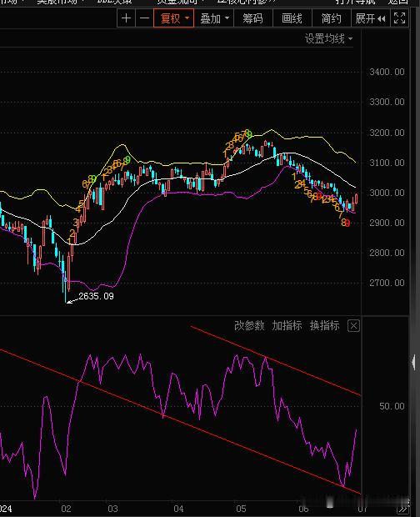Click 加指标 to add an indicator
420x517 pixels.
click(287, 325)
